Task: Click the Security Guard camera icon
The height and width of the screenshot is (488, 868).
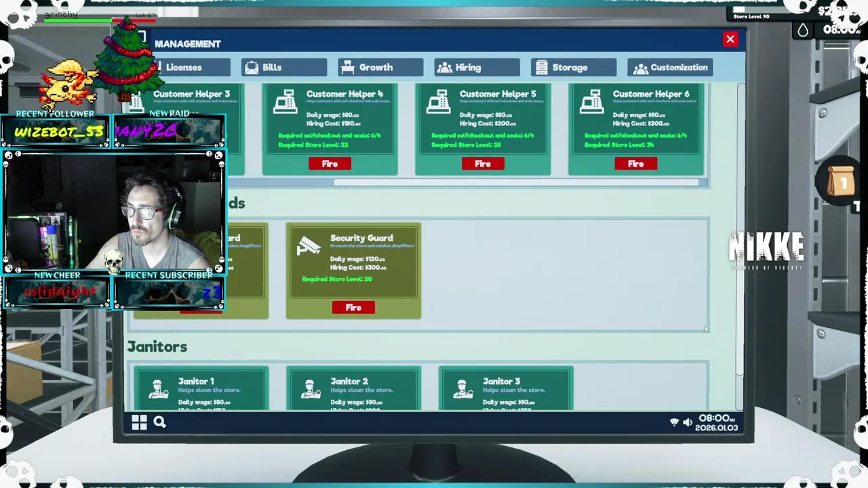Action: point(309,247)
